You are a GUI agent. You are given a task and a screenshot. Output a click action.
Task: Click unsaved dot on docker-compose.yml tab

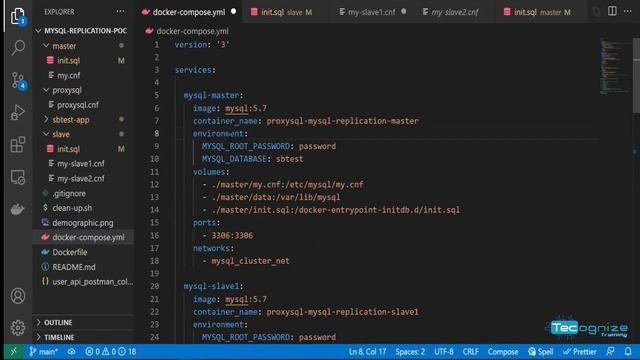tap(233, 11)
